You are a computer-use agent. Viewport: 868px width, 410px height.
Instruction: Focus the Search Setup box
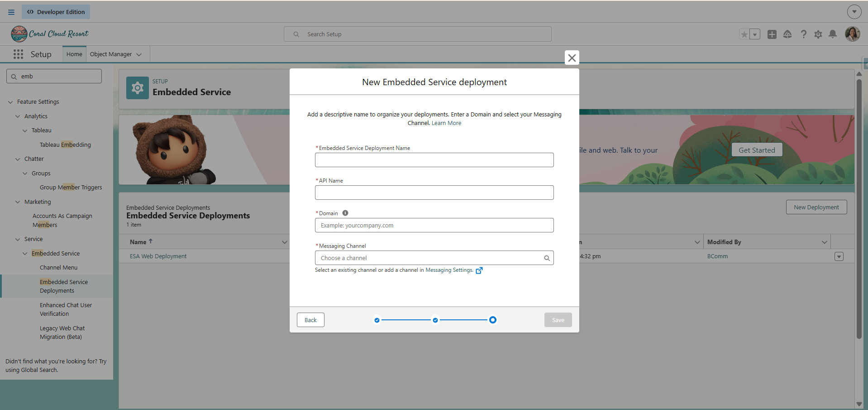(418, 34)
